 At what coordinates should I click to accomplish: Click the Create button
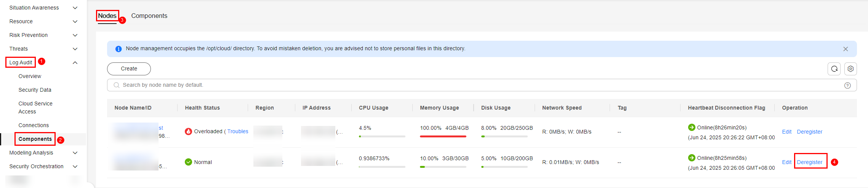tap(129, 69)
